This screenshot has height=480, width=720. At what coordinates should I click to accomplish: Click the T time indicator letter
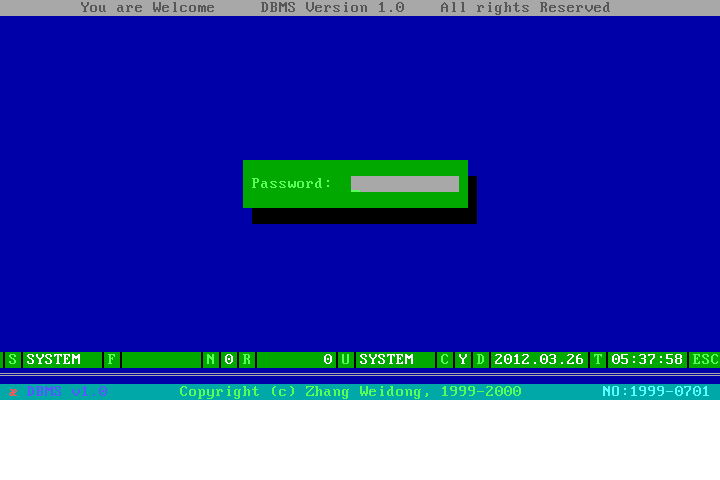(597, 359)
